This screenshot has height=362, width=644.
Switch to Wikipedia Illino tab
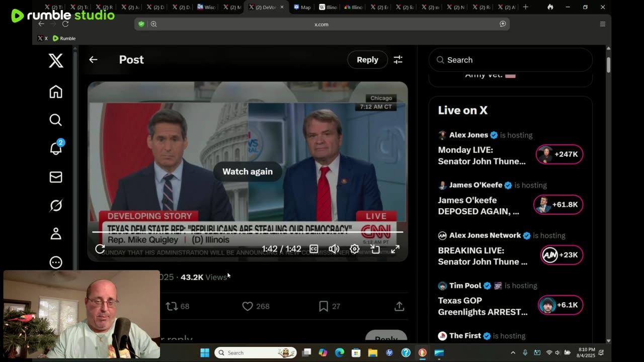[x=328, y=7]
